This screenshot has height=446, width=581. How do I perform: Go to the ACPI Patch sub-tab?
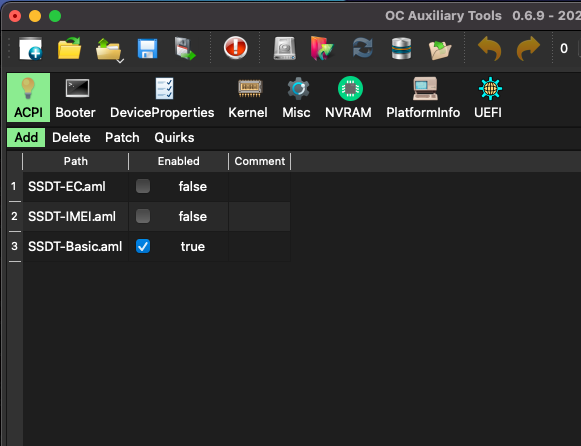(x=122, y=137)
